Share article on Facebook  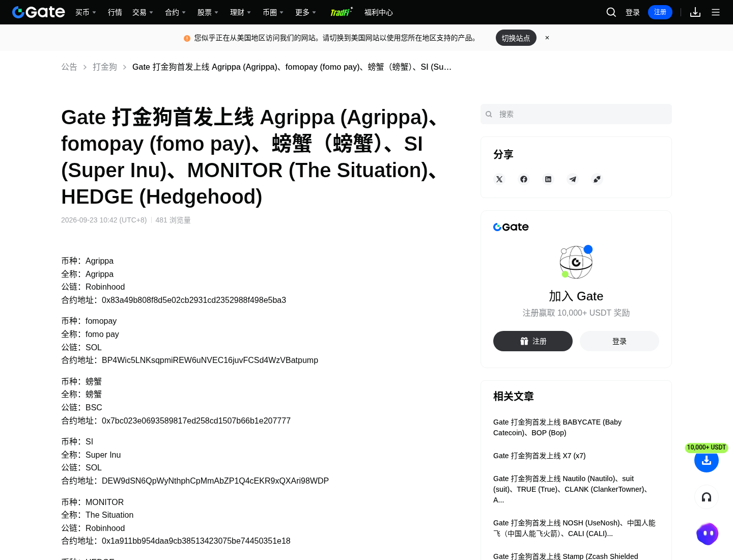coord(524,179)
